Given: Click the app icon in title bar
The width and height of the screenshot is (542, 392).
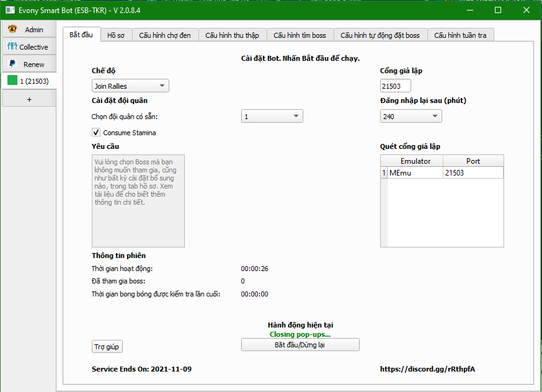Looking at the screenshot, I should (x=11, y=10).
